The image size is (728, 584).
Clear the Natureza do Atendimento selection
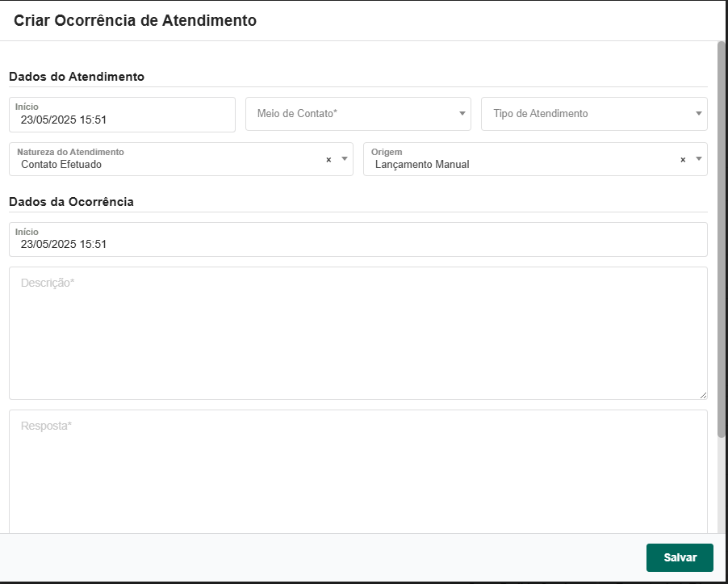(328, 160)
